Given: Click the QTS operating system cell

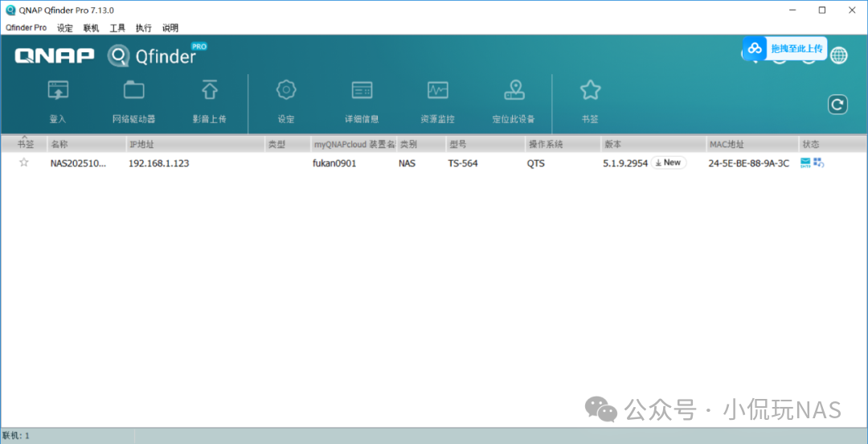Looking at the screenshot, I should [x=535, y=163].
